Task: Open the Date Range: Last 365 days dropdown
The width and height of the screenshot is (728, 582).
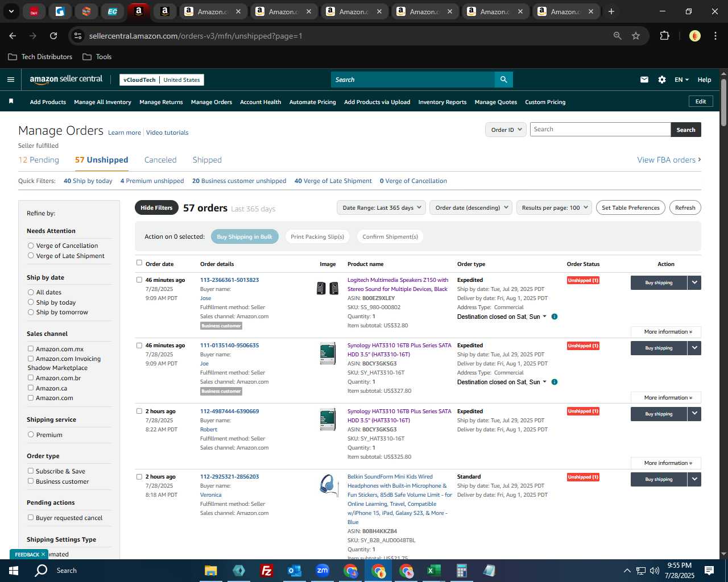Action: (x=381, y=207)
